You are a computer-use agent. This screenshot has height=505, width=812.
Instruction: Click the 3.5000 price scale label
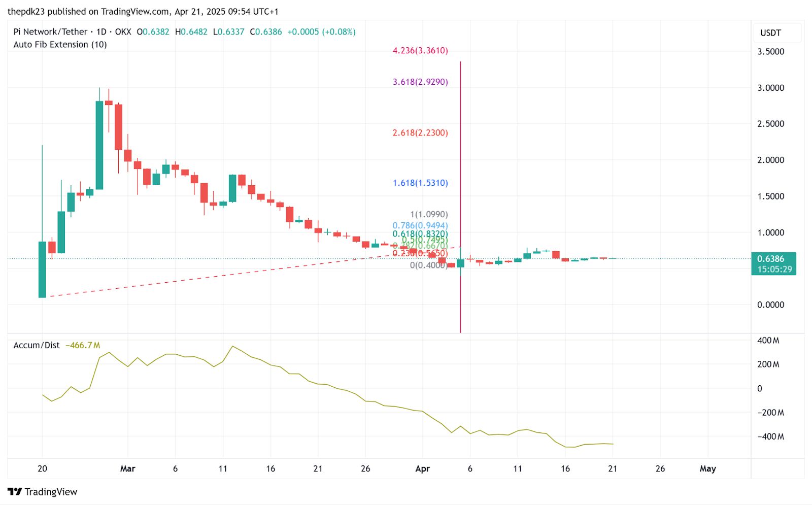click(x=770, y=52)
